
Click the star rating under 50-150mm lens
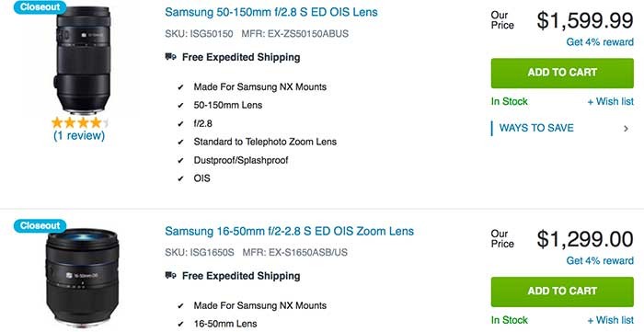[80, 122]
